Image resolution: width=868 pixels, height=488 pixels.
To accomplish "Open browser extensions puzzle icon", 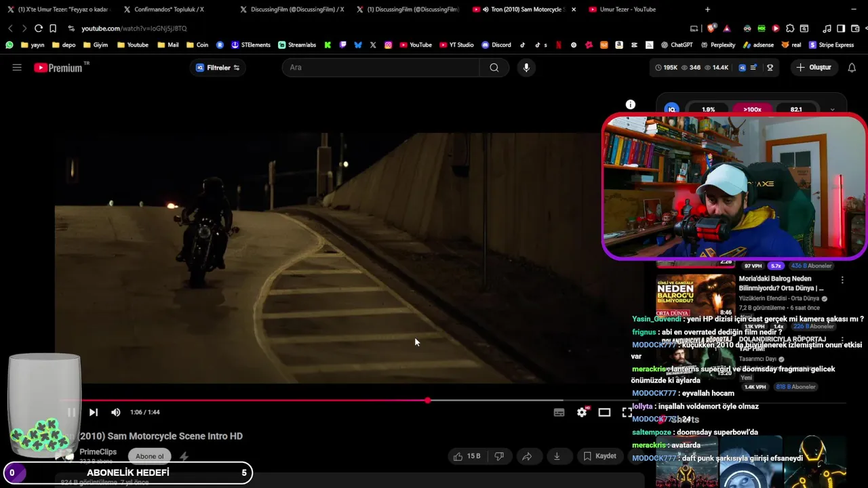I will click(x=790, y=28).
